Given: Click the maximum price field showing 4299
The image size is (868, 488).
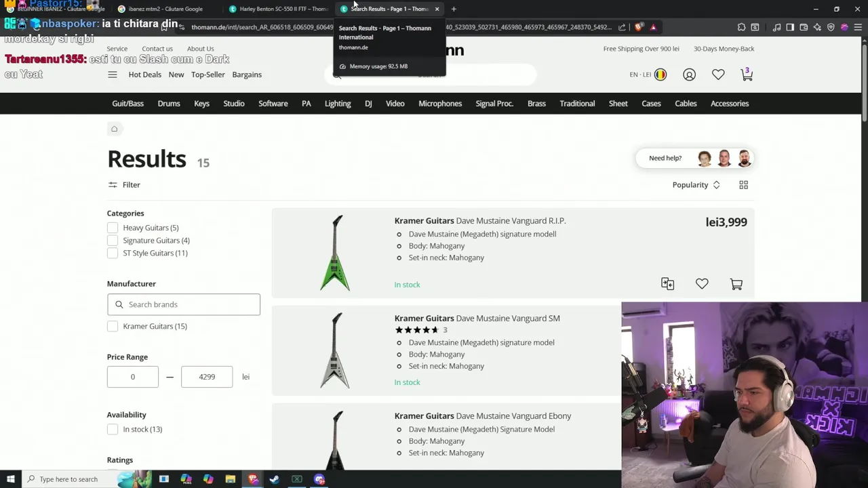Looking at the screenshot, I should [207, 377].
